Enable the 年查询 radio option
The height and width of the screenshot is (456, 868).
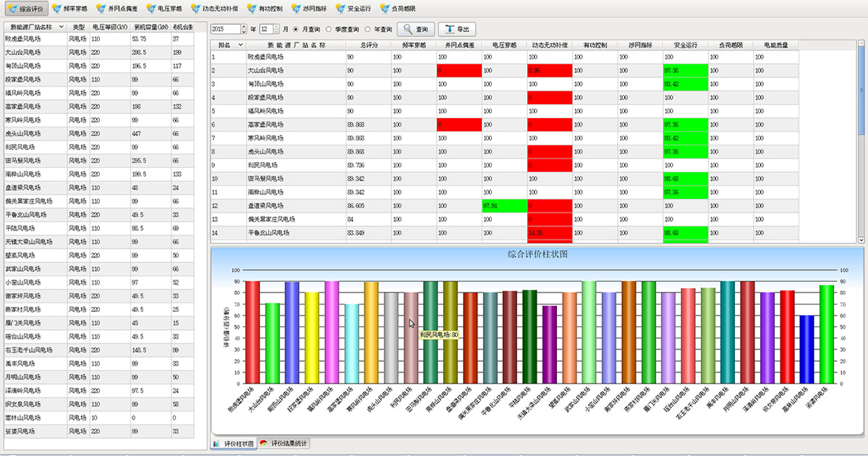[369, 30]
